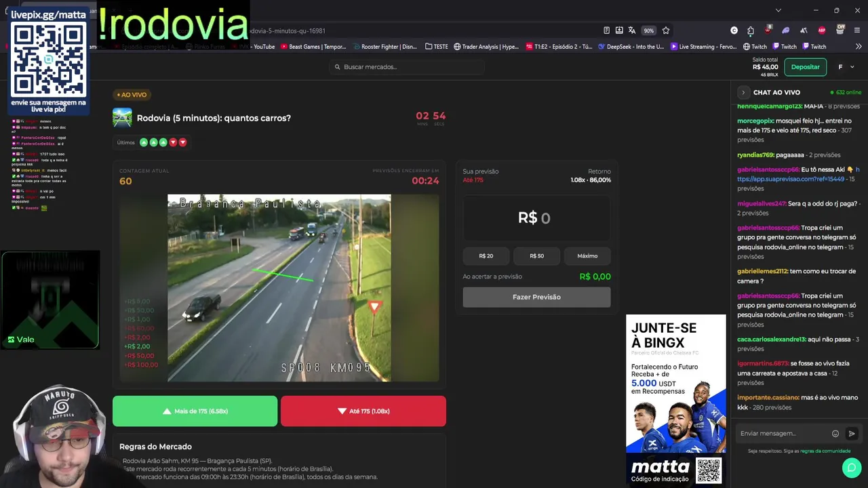868x488 pixels.
Task: Focus the Buscar mercados search field
Action: coord(407,67)
